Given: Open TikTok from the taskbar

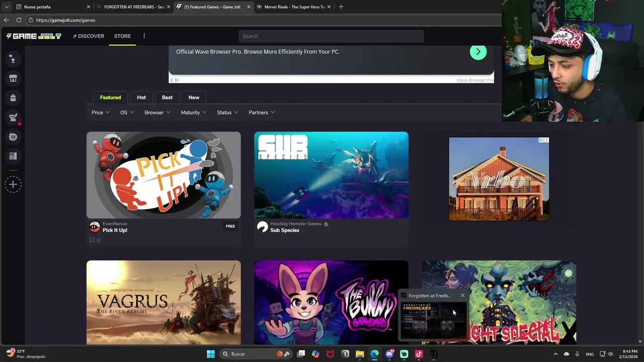Looking at the screenshot, I should 419,354.
